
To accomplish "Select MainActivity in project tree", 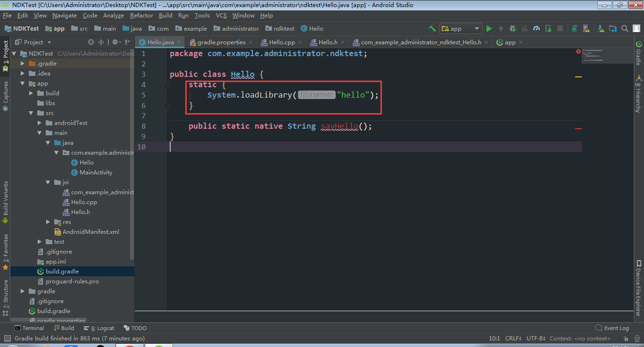I will click(96, 172).
